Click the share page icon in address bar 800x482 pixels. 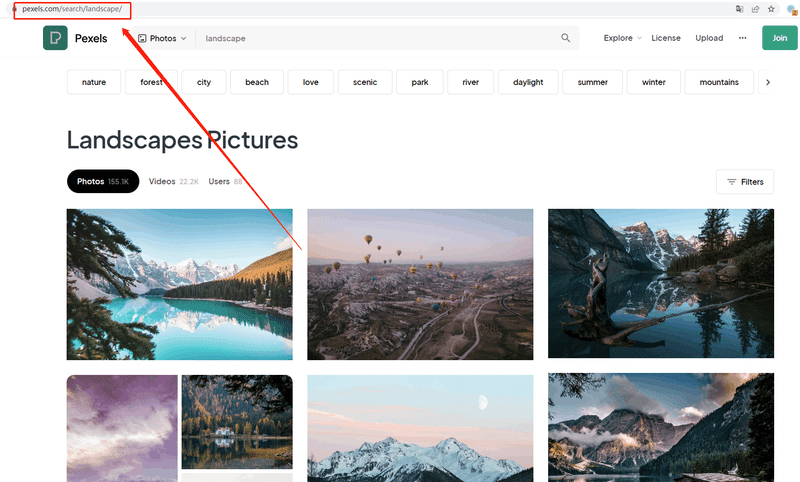[x=755, y=9]
